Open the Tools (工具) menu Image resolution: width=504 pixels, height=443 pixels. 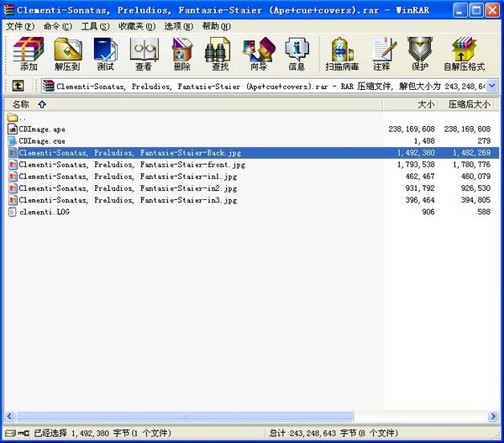(x=95, y=26)
